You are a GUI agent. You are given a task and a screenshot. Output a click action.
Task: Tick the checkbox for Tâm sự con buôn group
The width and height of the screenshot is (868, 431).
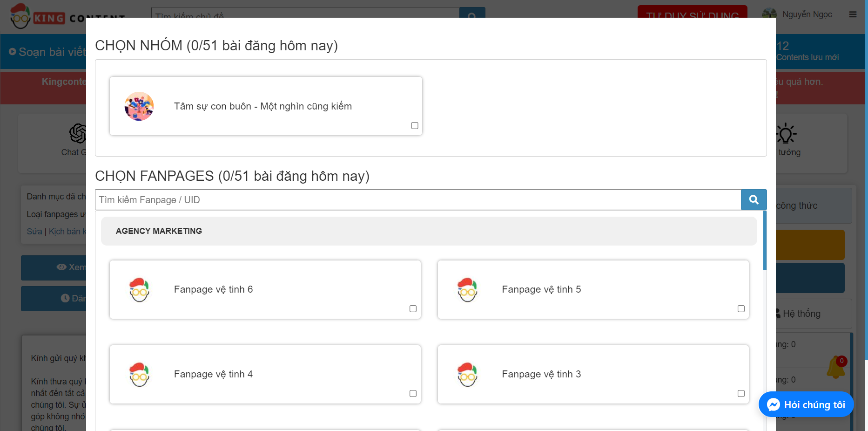point(415,126)
